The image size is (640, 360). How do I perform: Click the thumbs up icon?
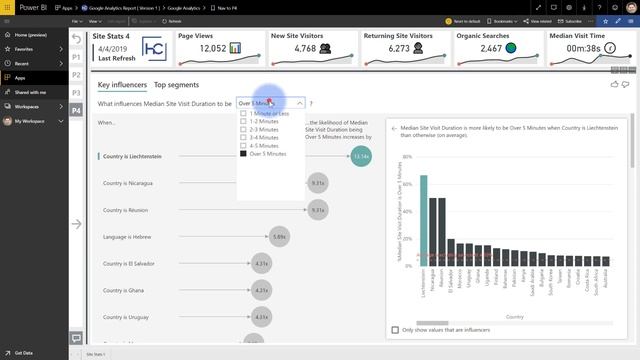pos(614,84)
